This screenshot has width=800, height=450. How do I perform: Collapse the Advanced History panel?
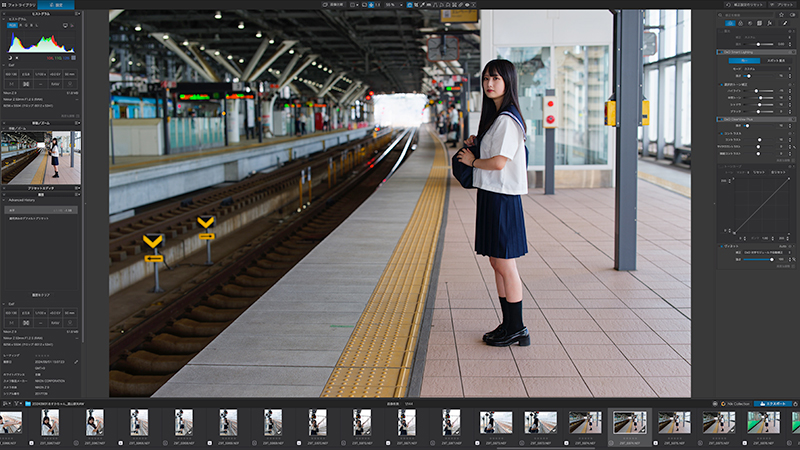pos(4,200)
